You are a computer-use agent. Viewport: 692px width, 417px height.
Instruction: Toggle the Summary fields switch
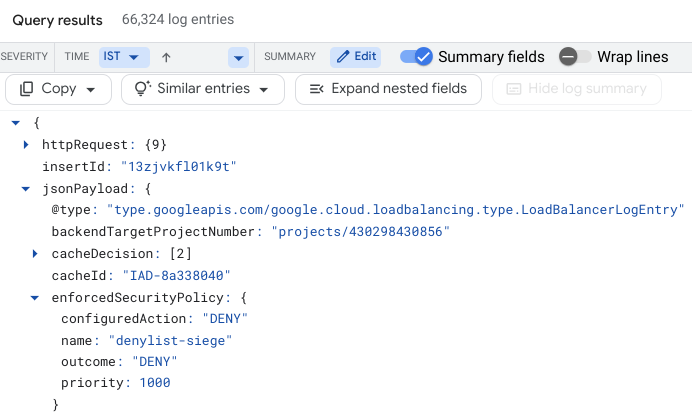[416, 56]
